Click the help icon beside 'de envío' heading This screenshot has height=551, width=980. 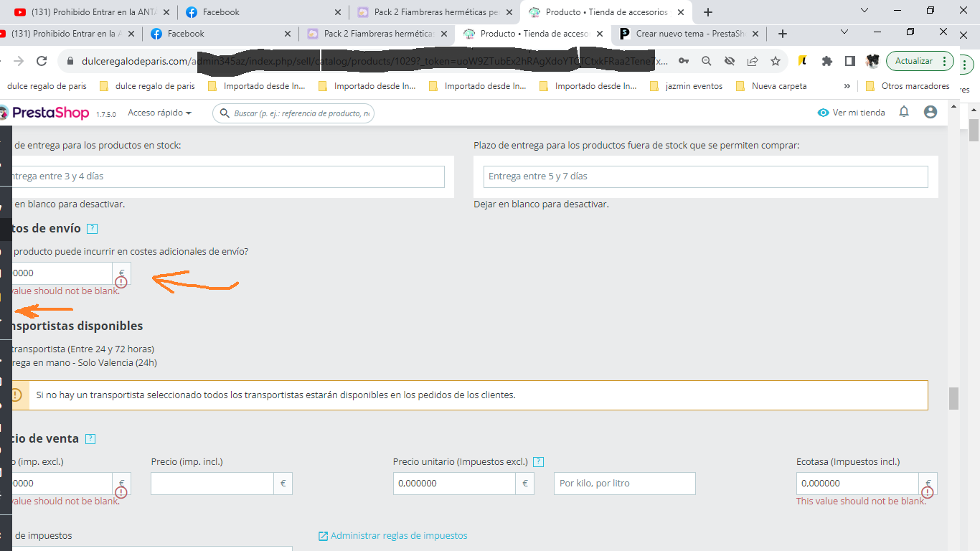click(92, 229)
